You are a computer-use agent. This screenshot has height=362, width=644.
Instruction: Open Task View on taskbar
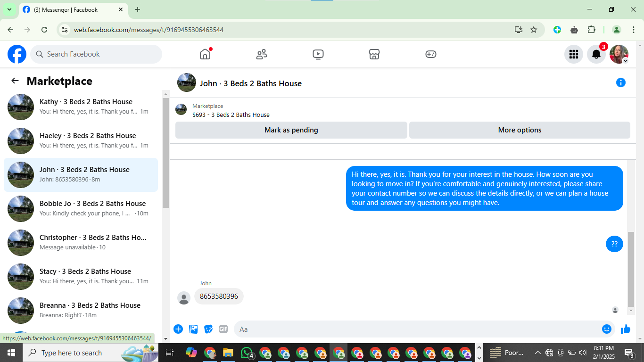click(170, 353)
